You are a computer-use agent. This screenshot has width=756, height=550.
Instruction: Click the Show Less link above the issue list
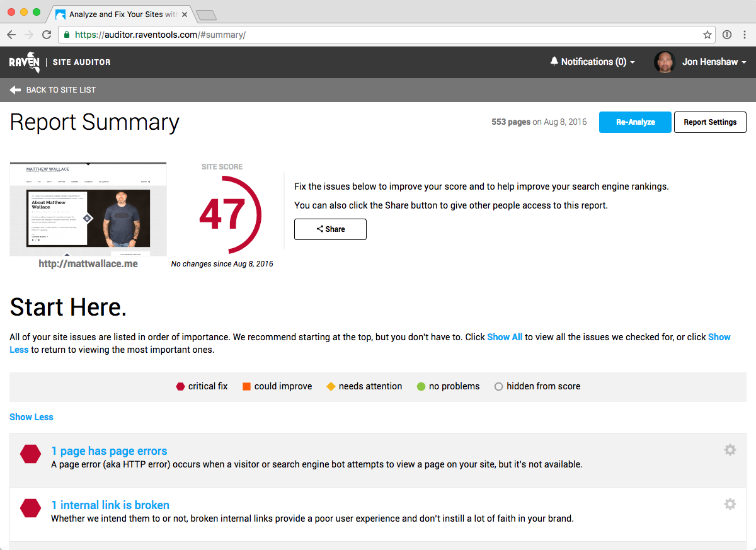point(31,417)
